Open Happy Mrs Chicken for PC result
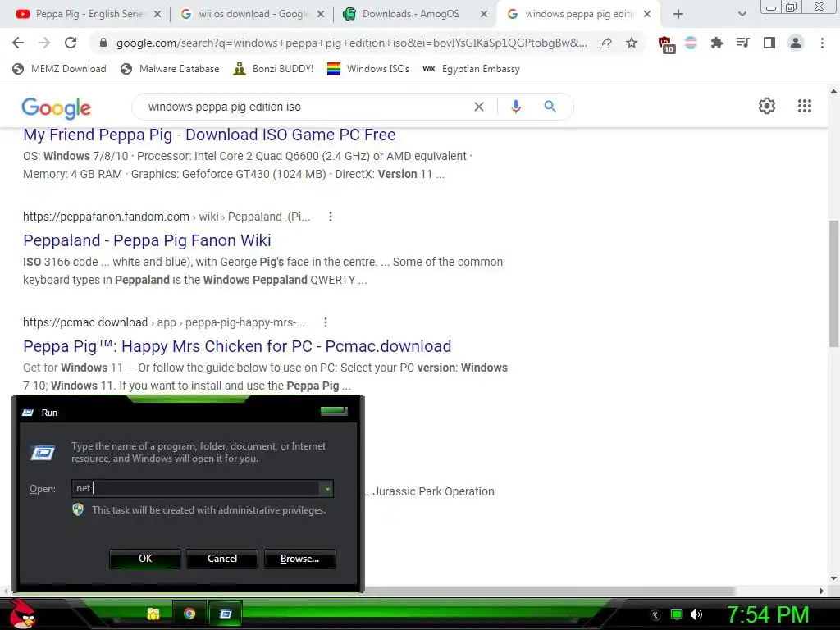This screenshot has height=630, width=840. (x=237, y=346)
